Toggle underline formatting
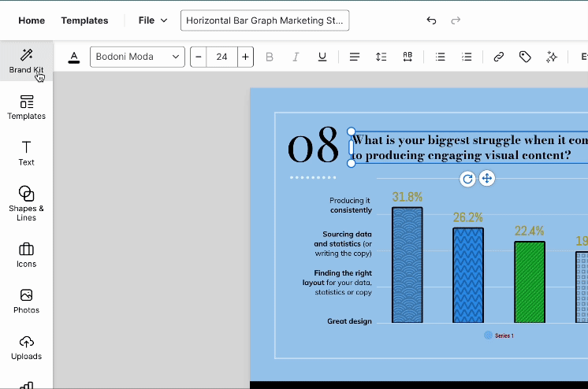This screenshot has height=389, width=588. click(322, 57)
